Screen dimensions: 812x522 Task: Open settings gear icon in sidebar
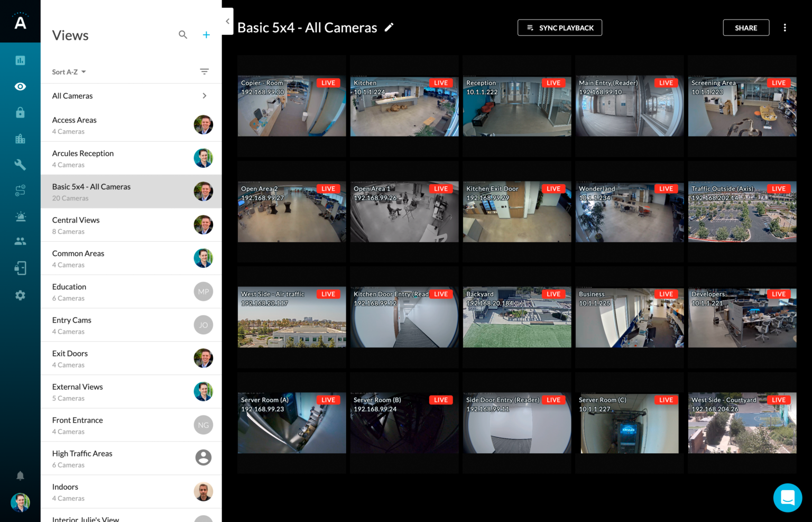(20, 295)
